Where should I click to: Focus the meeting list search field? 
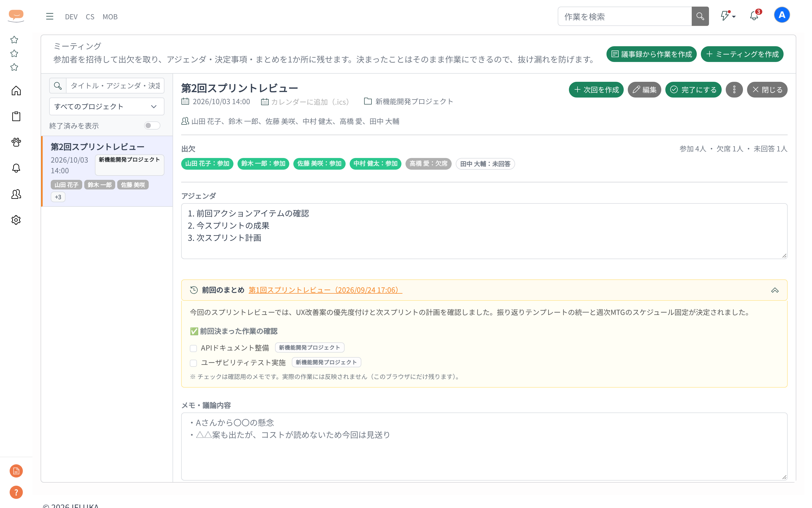click(115, 86)
